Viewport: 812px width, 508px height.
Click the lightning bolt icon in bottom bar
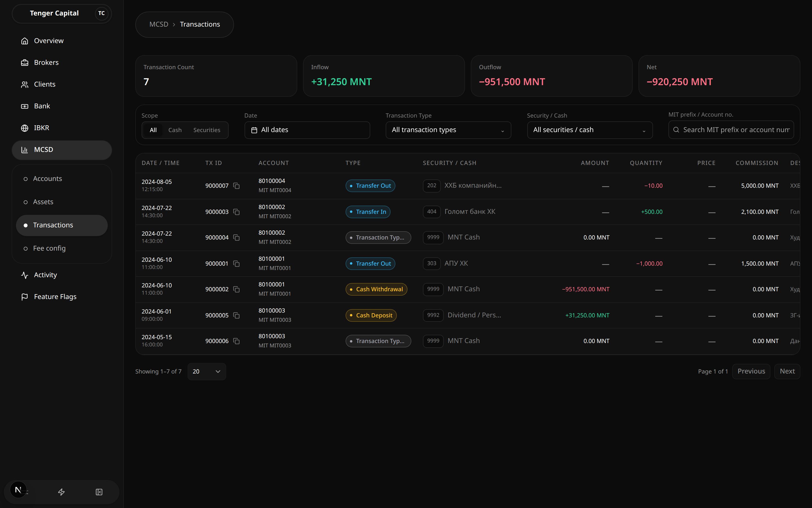point(61,492)
